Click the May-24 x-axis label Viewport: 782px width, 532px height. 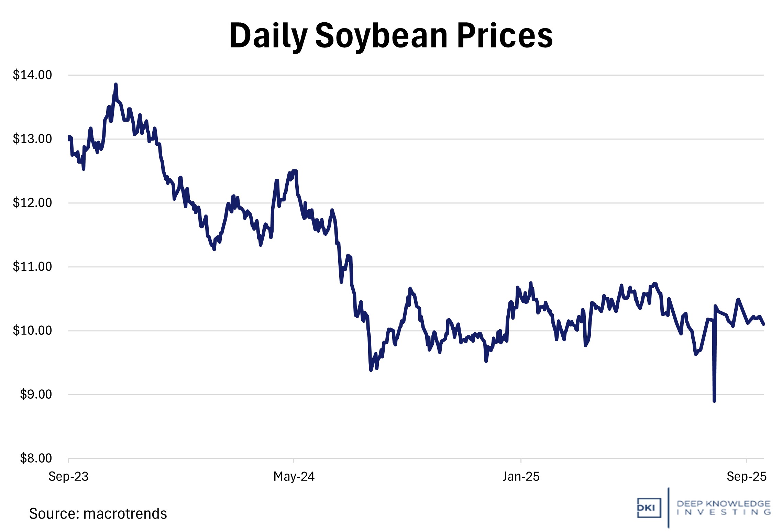pos(294,476)
